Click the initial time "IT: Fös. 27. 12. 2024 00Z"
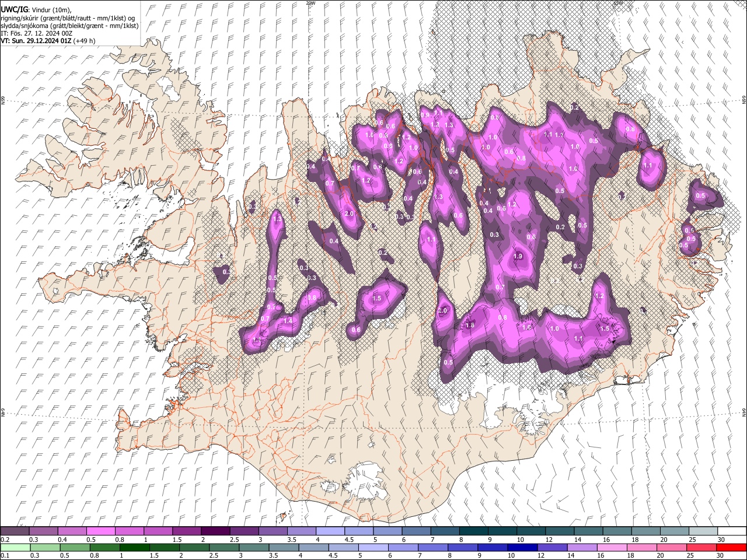Screen dimensions: 747x560 (37, 33)
